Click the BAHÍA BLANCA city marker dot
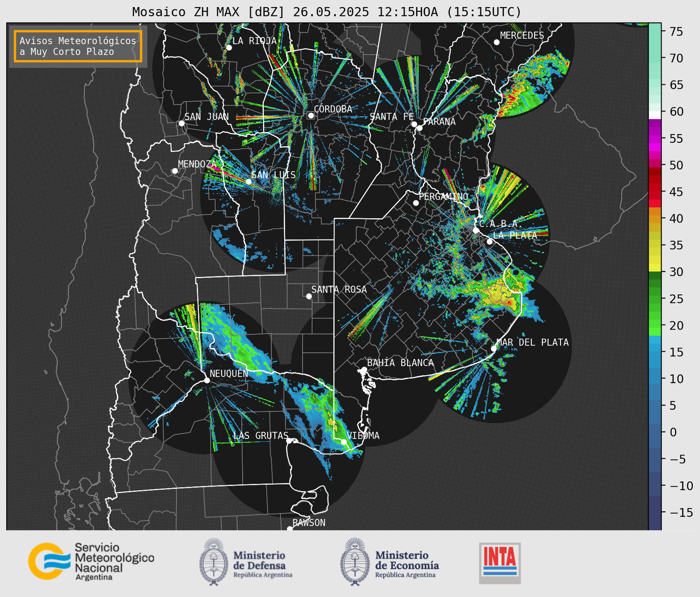 coord(364,369)
